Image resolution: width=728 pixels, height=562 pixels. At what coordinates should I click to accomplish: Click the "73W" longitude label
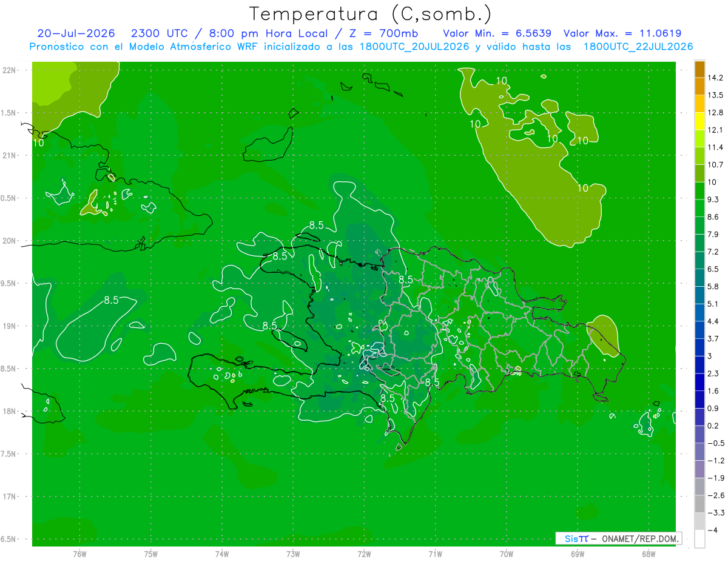pyautogui.click(x=293, y=554)
